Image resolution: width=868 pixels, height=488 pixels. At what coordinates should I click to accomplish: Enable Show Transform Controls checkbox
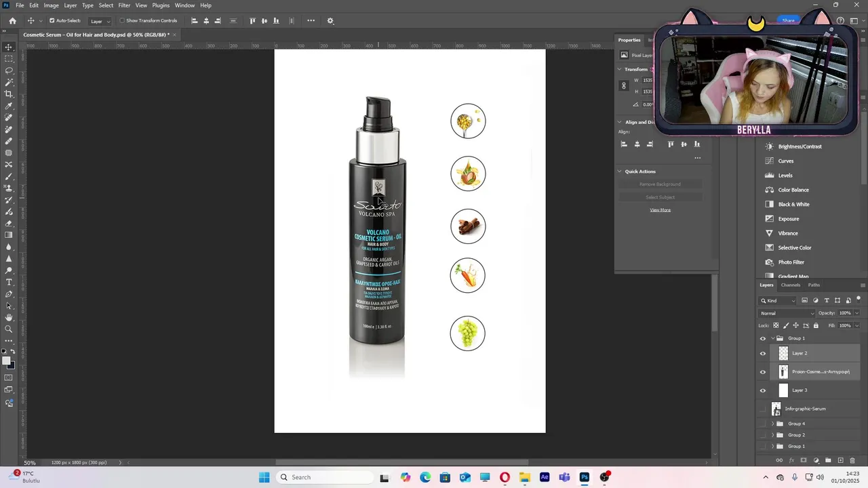122,20
